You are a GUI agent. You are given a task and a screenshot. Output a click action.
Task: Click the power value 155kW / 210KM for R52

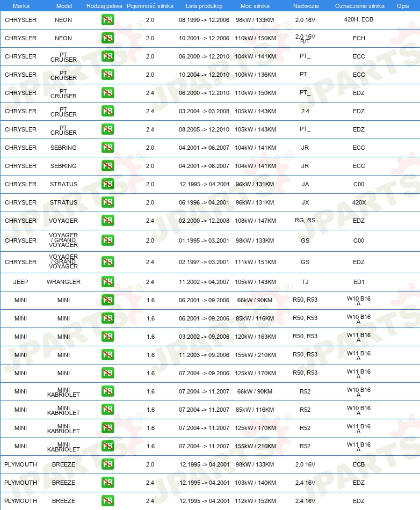255,446
